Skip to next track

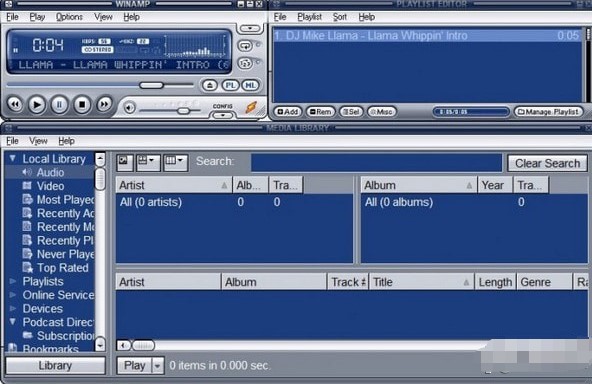click(104, 104)
